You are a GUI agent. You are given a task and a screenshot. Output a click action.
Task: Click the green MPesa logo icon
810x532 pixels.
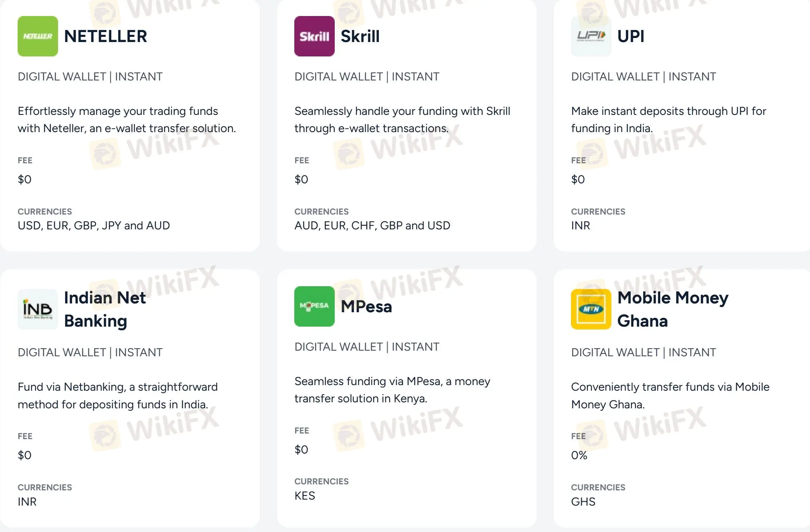pyautogui.click(x=314, y=306)
